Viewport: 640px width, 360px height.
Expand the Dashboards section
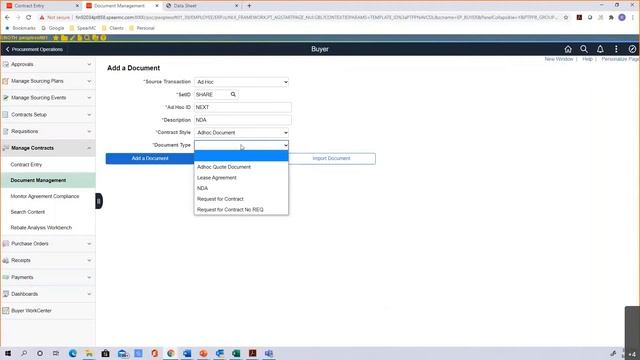[x=48, y=294]
